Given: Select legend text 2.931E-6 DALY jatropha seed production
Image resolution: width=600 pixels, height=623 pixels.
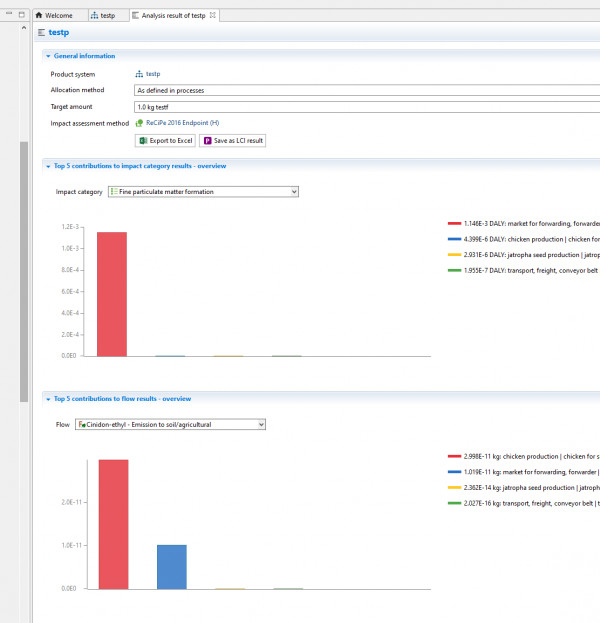Looking at the screenshot, I should (532, 255).
